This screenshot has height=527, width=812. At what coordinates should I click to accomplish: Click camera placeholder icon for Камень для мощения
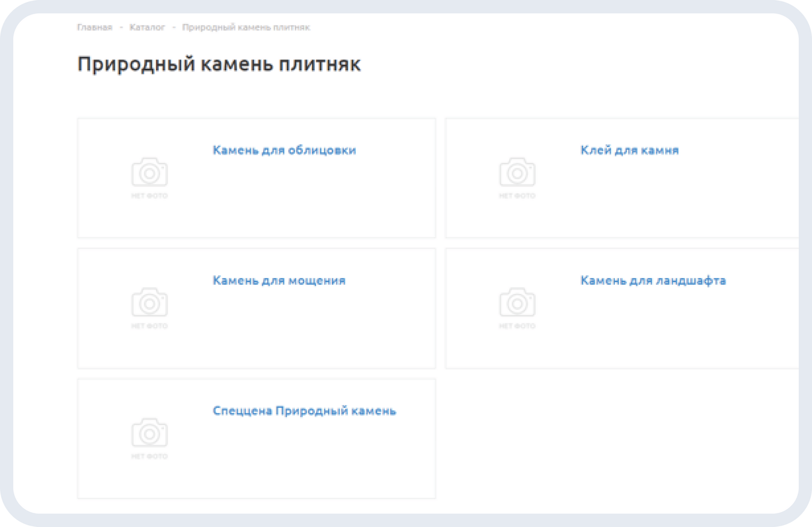pyautogui.click(x=149, y=302)
